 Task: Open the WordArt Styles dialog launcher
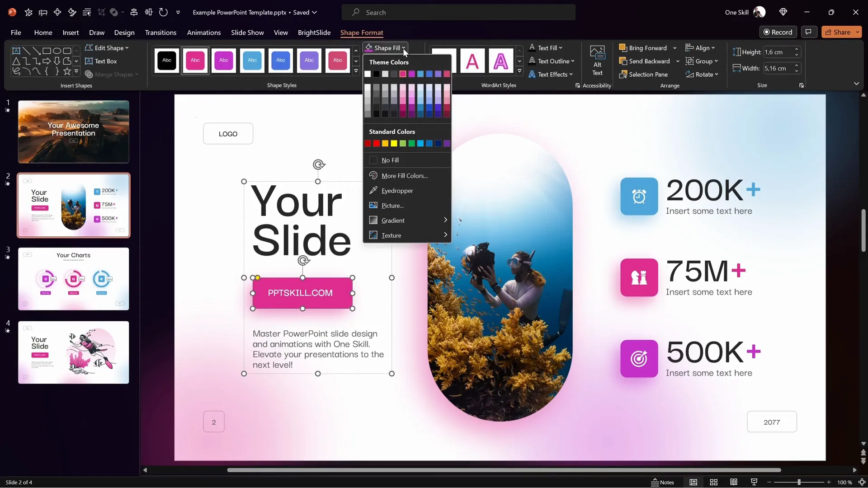click(x=577, y=85)
